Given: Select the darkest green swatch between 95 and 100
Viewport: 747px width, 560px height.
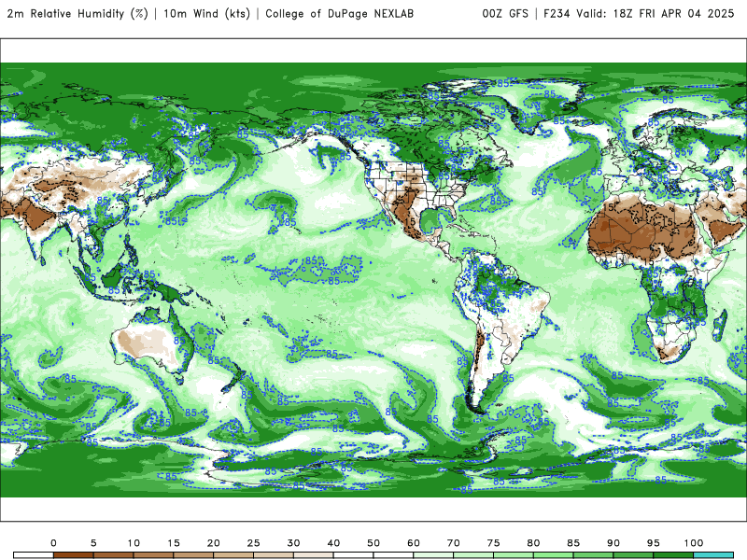Looking at the screenshot, I should tap(673, 555).
